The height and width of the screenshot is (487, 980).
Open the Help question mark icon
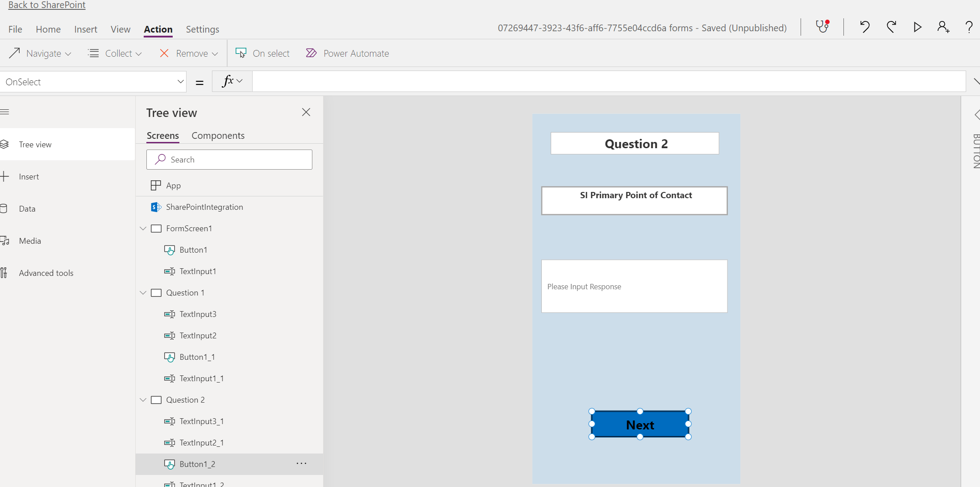pyautogui.click(x=969, y=27)
